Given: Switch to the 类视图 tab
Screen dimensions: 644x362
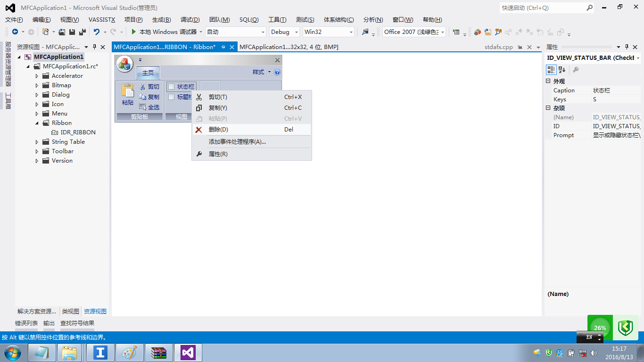Looking at the screenshot, I should (x=71, y=312).
